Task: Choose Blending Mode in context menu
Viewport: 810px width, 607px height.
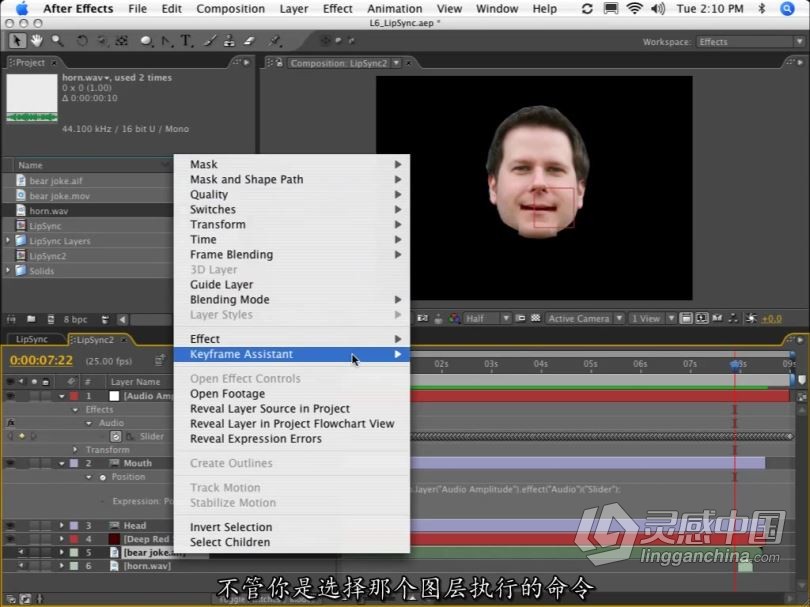Action: tap(292, 300)
